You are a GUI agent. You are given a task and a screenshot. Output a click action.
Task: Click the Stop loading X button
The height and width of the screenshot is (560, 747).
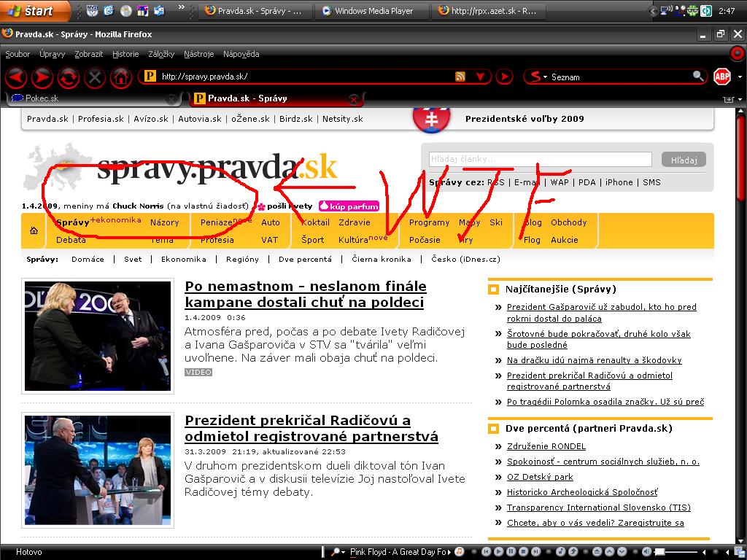(x=95, y=77)
